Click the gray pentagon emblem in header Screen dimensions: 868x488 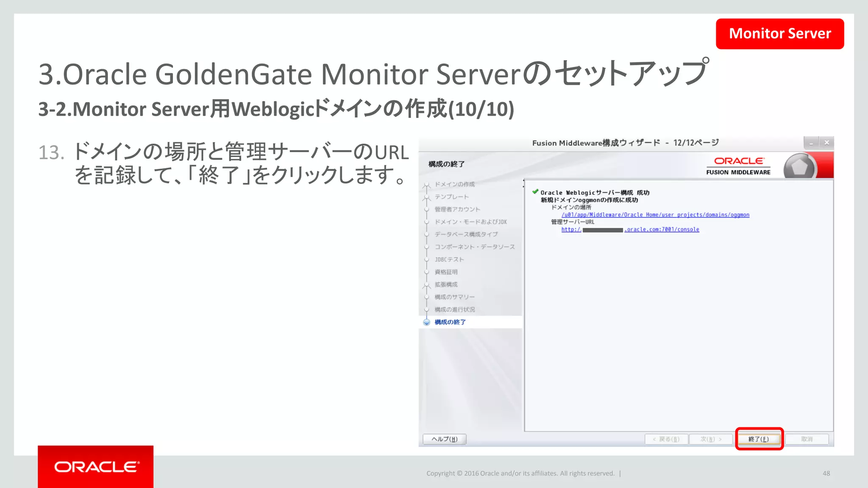(x=799, y=166)
